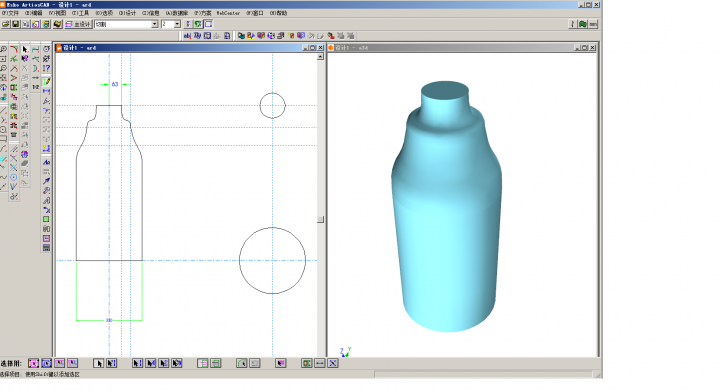Viewport: 720px width, 392px height.
Task: Click the blue circle tool in left toolbox
Action: point(14,177)
